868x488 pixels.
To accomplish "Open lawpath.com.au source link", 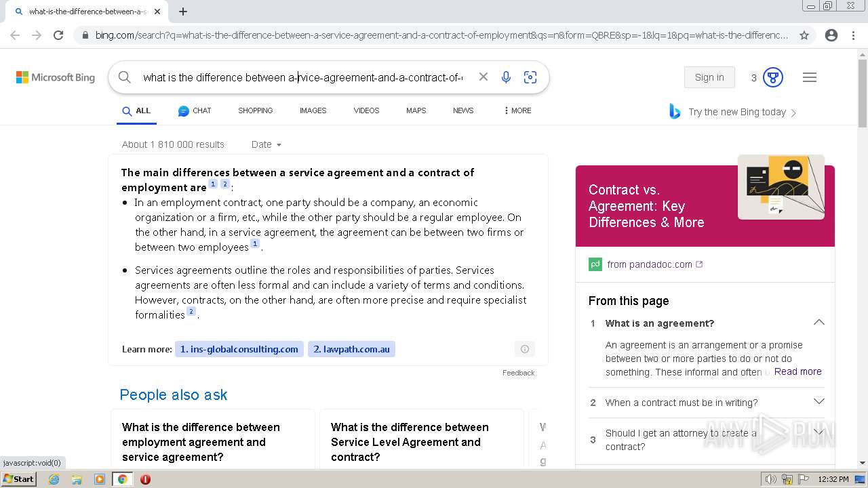I will [351, 349].
